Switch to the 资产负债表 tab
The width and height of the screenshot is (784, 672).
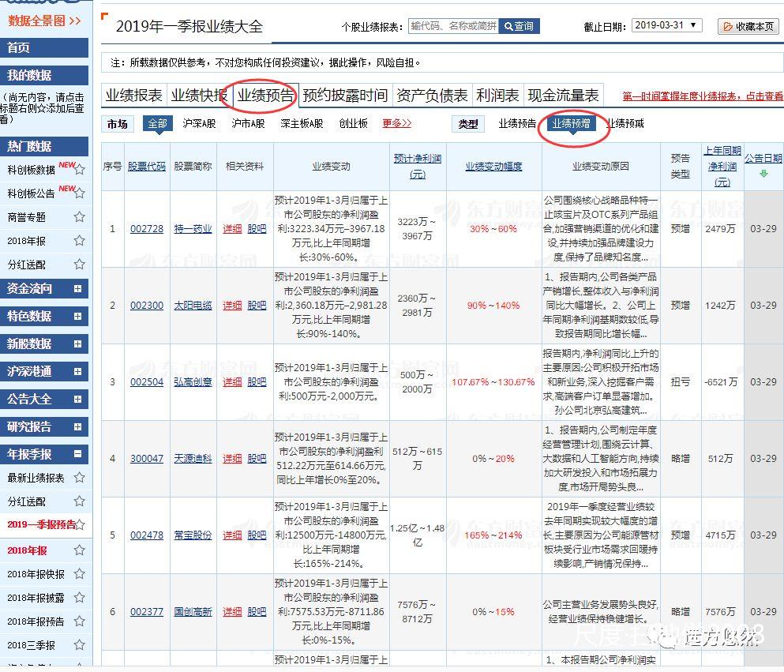coord(432,95)
